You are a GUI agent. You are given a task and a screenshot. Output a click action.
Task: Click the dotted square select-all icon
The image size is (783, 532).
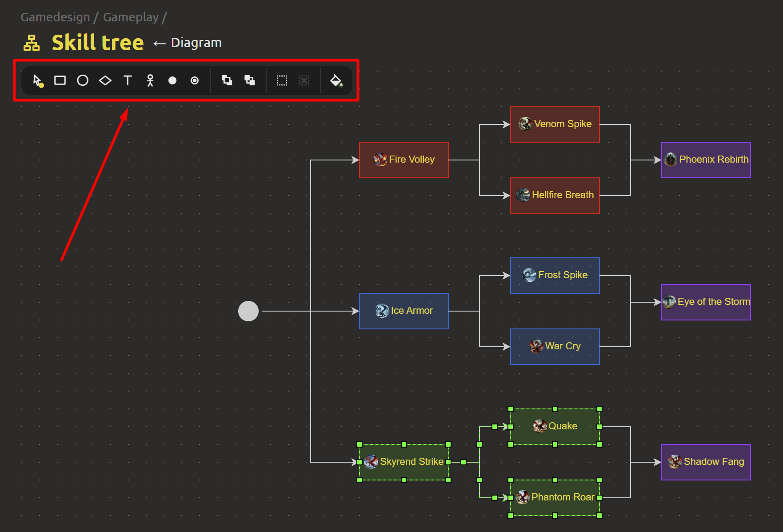(x=282, y=80)
